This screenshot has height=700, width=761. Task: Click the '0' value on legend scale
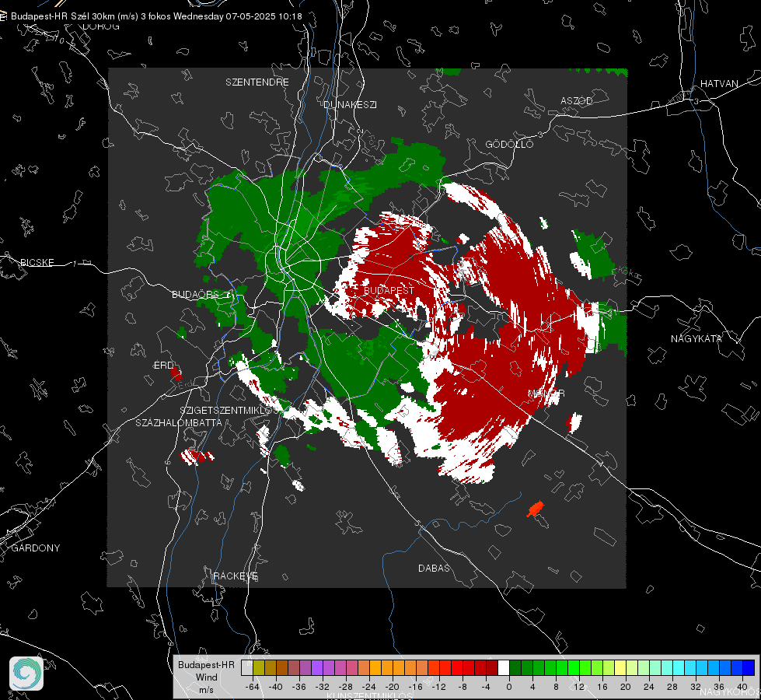pos(508,687)
